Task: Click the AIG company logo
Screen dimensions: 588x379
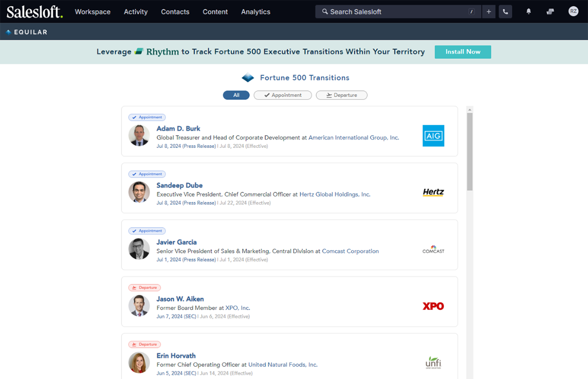Action: pyautogui.click(x=433, y=136)
